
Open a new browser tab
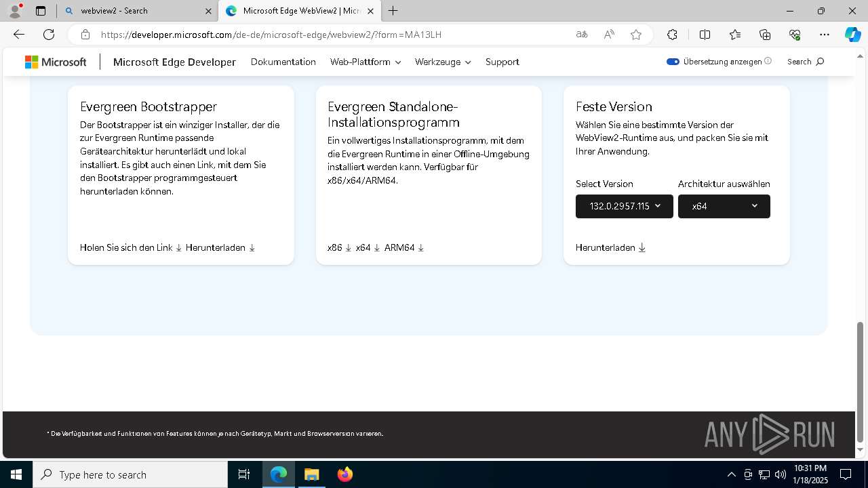(393, 11)
